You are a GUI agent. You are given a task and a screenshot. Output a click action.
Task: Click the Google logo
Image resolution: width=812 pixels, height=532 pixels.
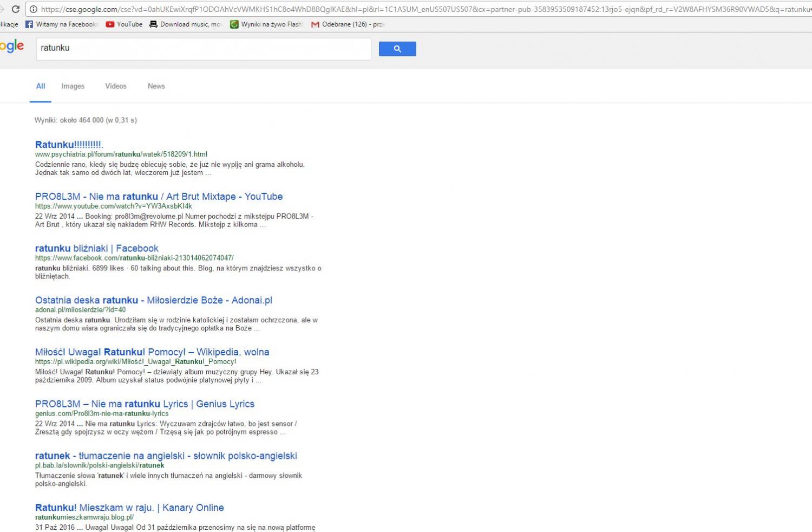[12, 47]
